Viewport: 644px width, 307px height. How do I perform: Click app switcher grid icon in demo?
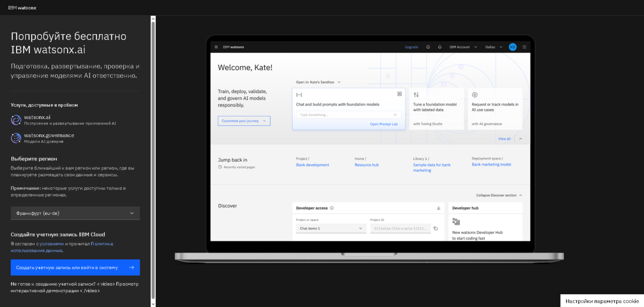click(524, 47)
